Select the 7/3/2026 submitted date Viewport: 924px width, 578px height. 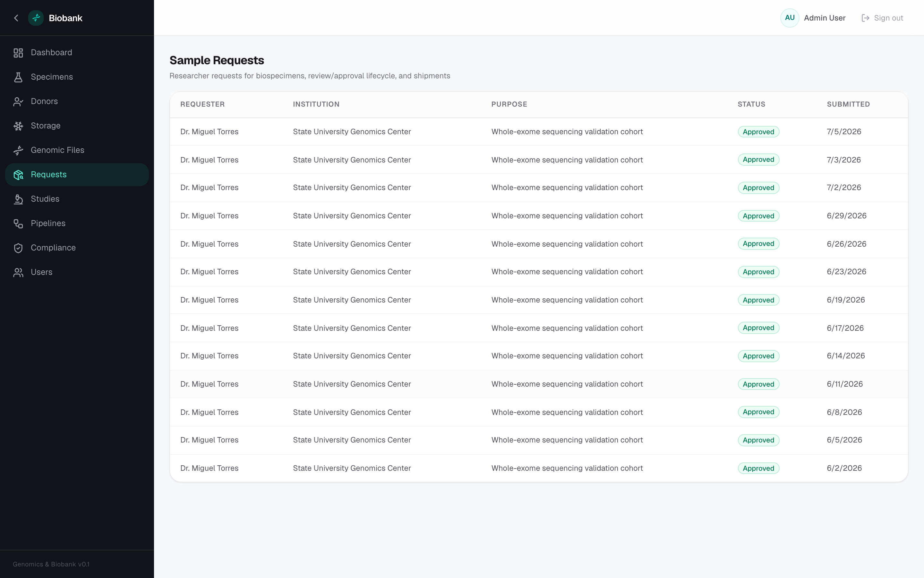coord(844,160)
